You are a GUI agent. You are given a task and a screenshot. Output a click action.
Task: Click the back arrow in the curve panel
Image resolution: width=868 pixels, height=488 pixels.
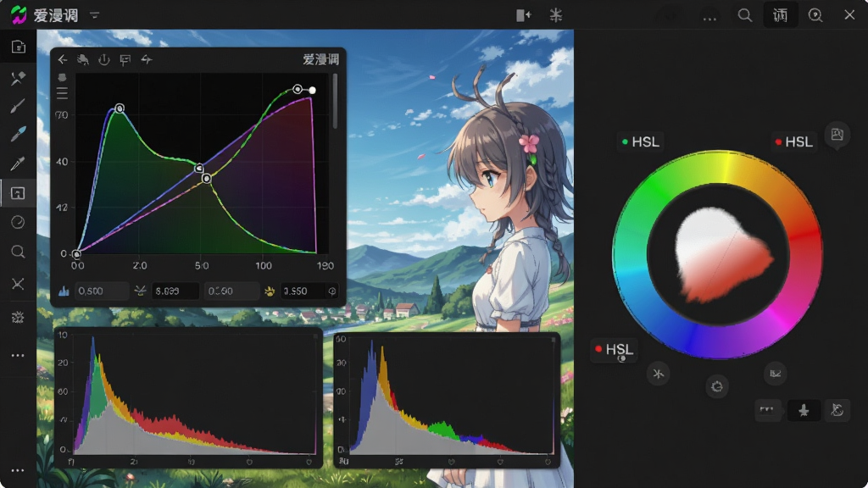click(63, 60)
